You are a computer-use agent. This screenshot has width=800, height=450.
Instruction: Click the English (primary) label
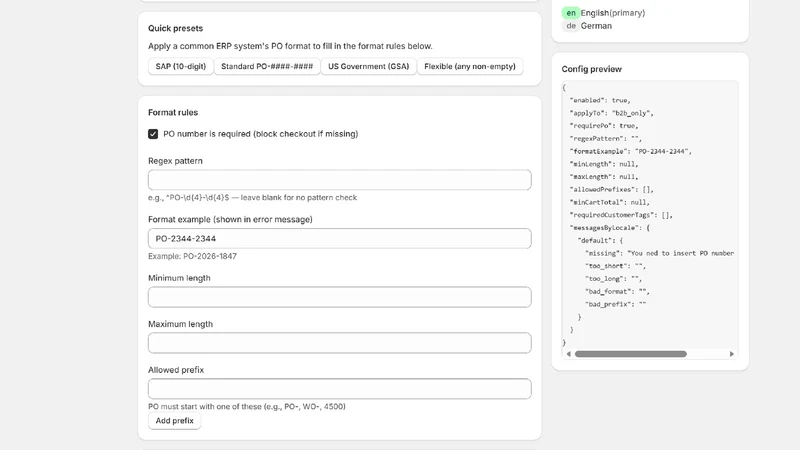(x=613, y=13)
